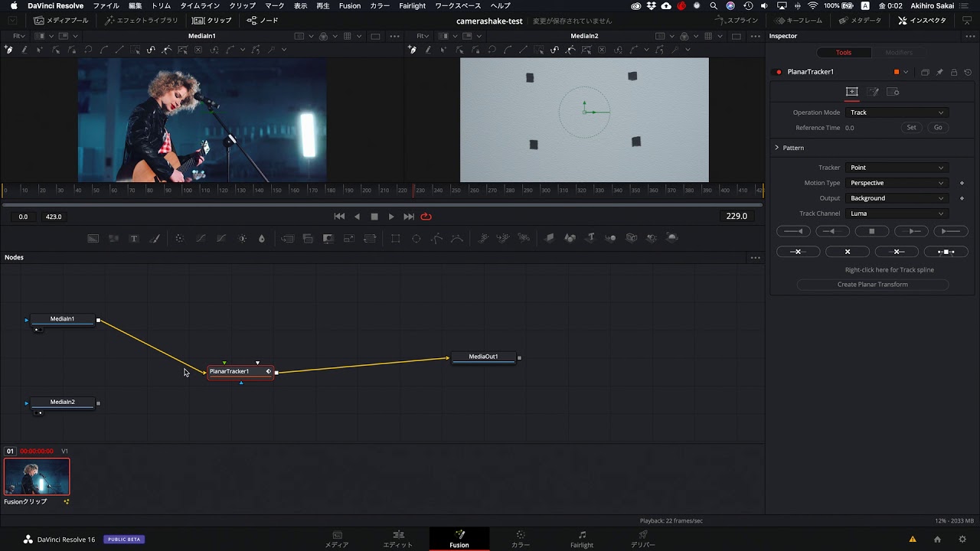Add a Blur node (droplet icon)
Image resolution: width=980 pixels, height=551 pixels.
pyautogui.click(x=262, y=238)
